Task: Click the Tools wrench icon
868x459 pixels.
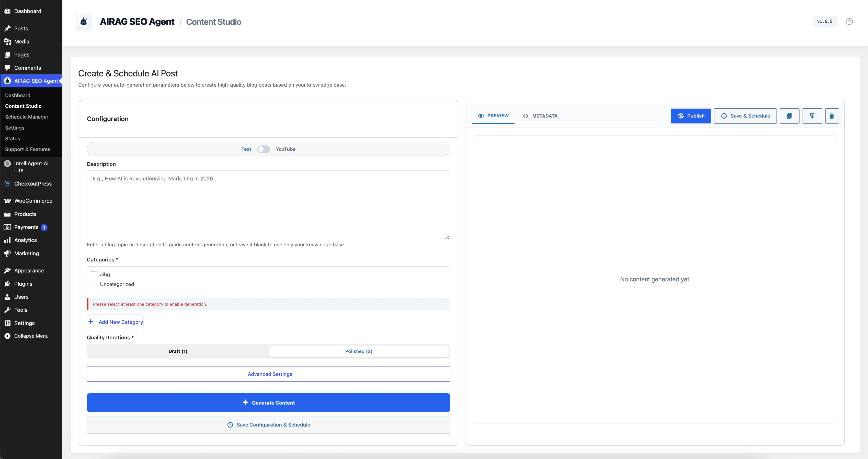Action: click(x=7, y=310)
